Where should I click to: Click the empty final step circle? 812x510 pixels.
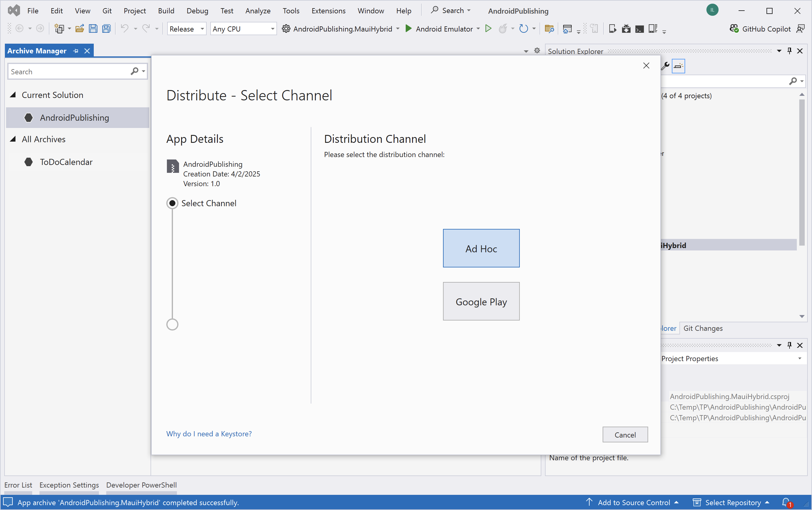pyautogui.click(x=172, y=324)
